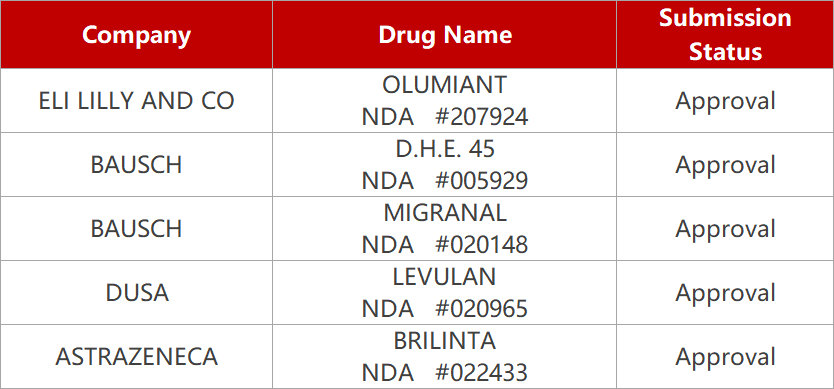
Task: Select the LEVULAN NDA #020965 cell
Action: coord(445,293)
